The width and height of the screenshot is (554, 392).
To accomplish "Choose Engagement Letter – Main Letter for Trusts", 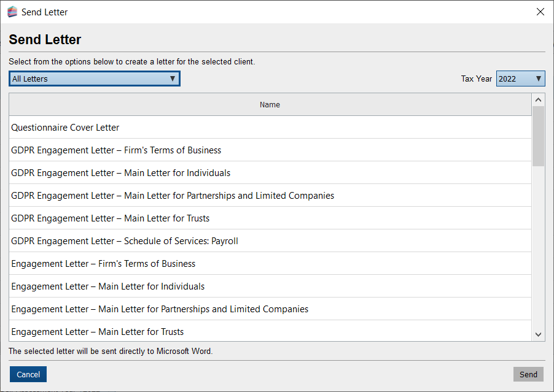I will pyautogui.click(x=98, y=332).
